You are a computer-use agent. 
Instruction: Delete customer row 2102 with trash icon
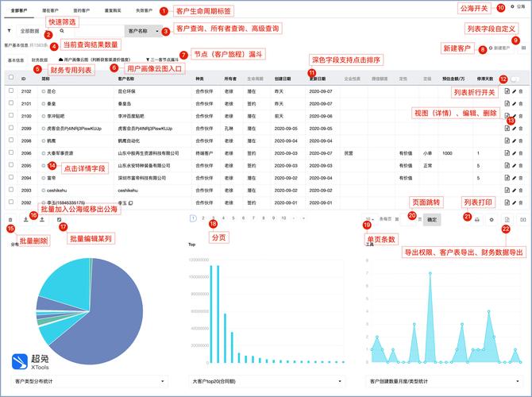click(x=521, y=91)
